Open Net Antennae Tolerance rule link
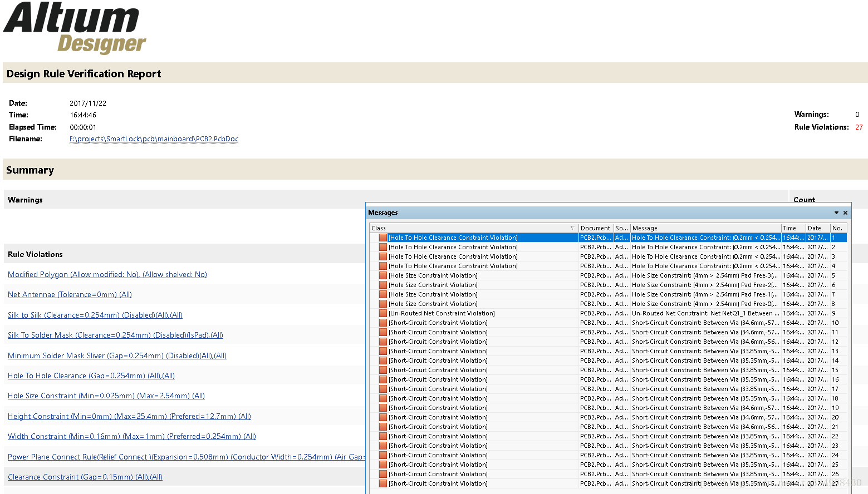Image resolution: width=868 pixels, height=494 pixels. 70,295
